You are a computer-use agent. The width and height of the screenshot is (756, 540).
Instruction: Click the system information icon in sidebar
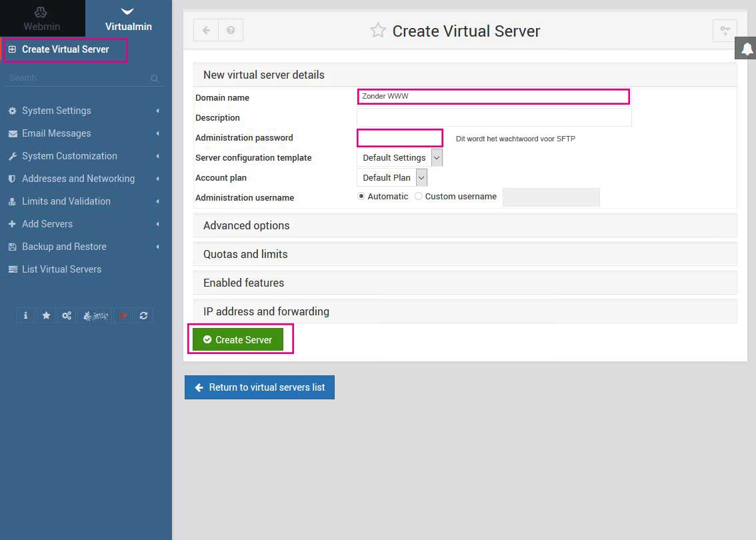[25, 315]
